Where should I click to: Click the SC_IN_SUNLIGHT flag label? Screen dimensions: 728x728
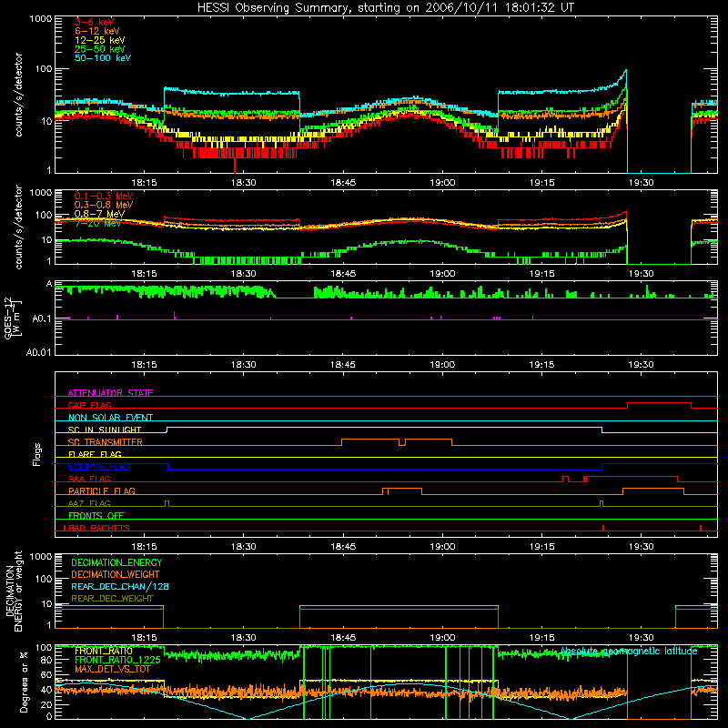click(105, 430)
